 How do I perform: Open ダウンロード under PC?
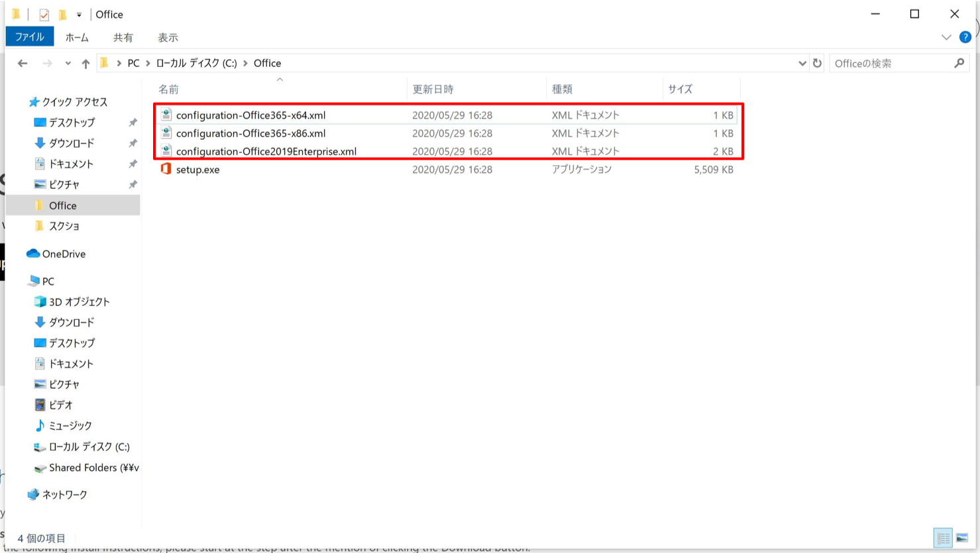click(x=72, y=323)
